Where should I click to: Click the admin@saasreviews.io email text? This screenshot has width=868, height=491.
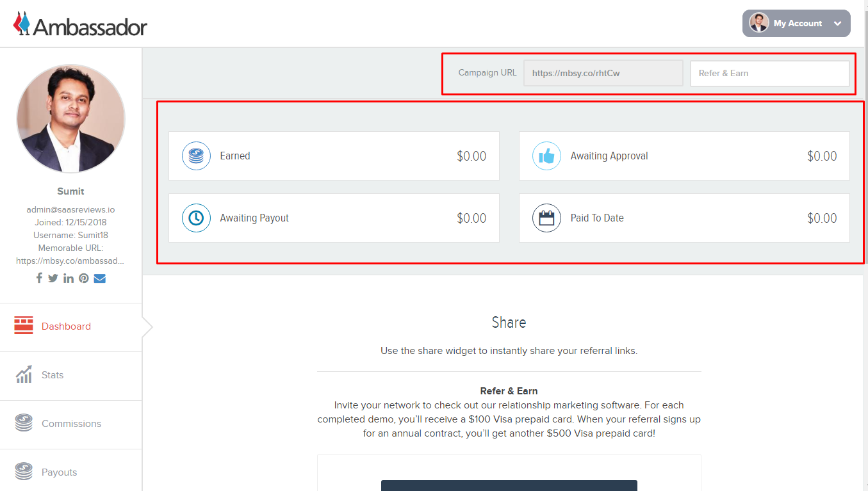[70, 209]
